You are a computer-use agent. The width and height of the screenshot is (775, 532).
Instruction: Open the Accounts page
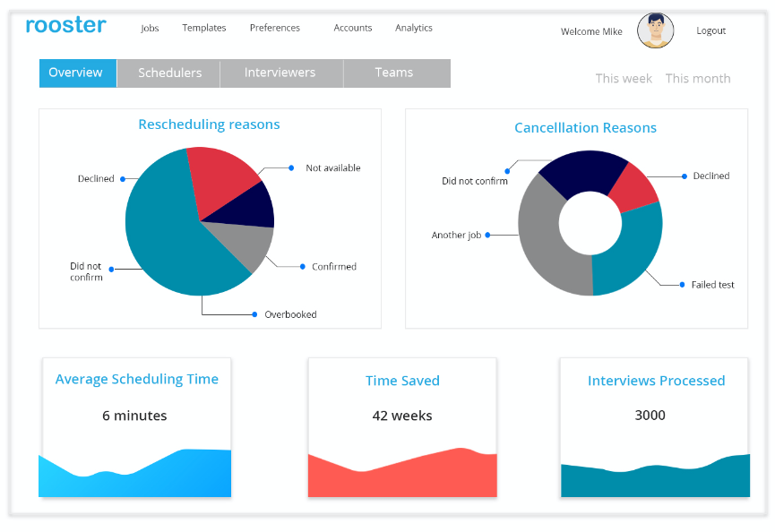point(353,28)
